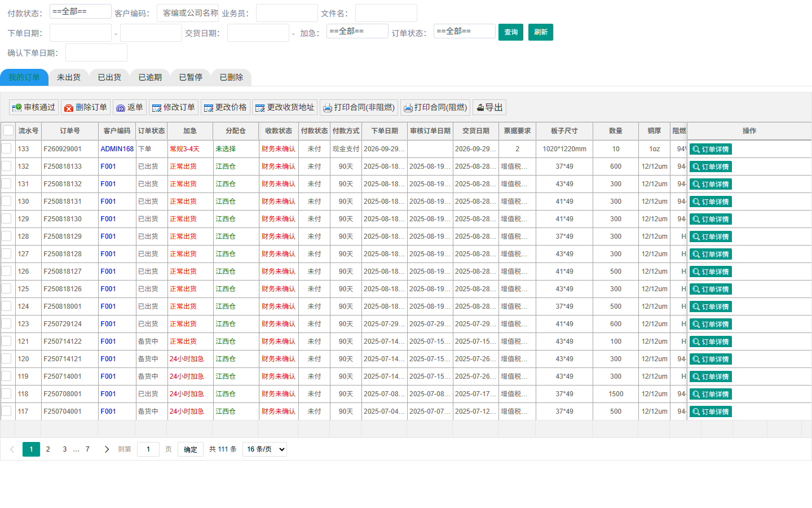
Task: Go to page 2 in pagination
Action: click(x=48, y=449)
